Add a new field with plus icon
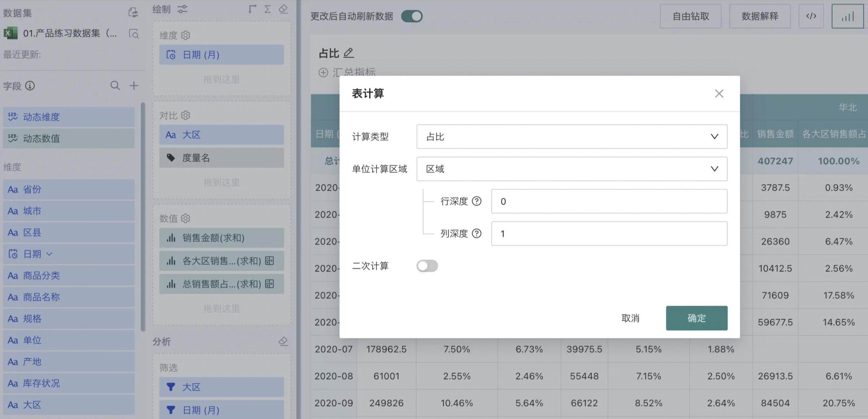This screenshot has width=868, height=419. 134,86
